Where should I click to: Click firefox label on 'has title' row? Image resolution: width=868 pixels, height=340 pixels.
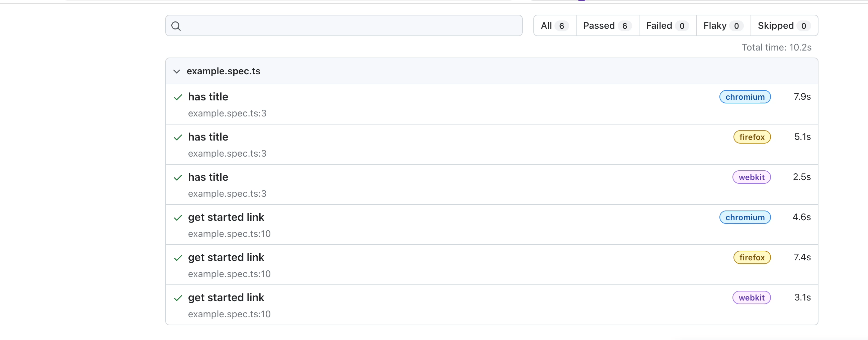coord(752,137)
